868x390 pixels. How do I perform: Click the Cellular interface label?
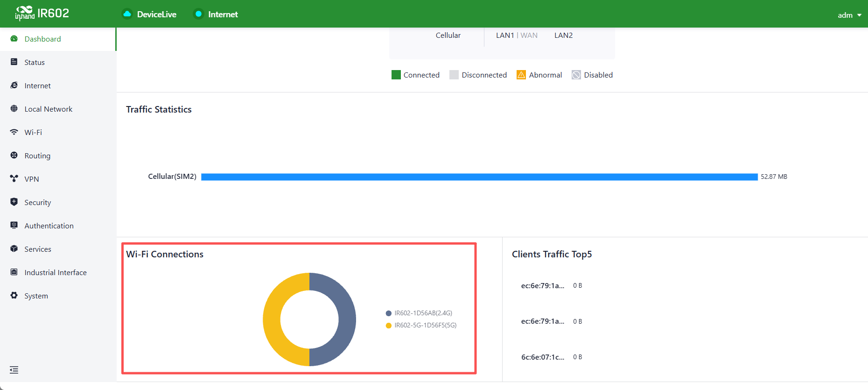pyautogui.click(x=448, y=35)
